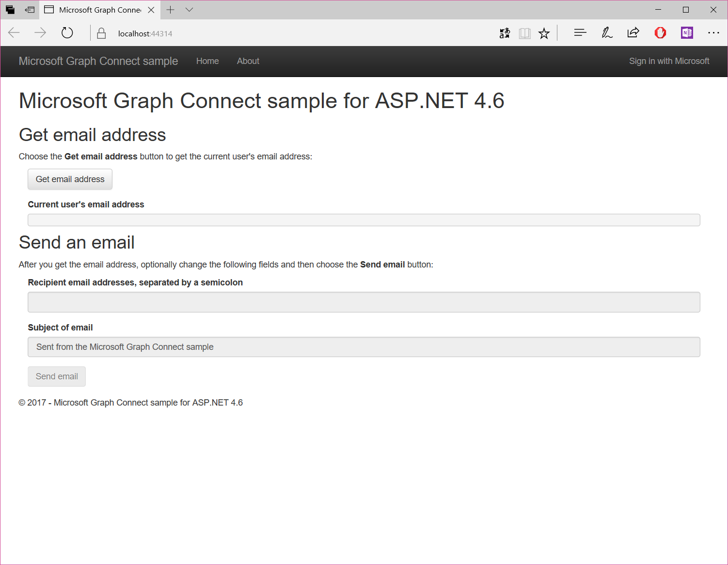728x565 pixels.
Task: Add page to favorites star icon
Action: 544,33
